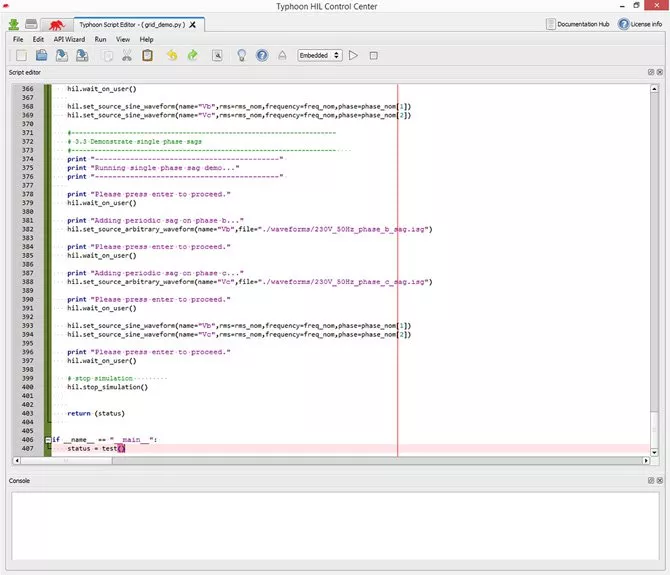Image resolution: width=670 pixels, height=575 pixels.
Task: Run the script with the play button
Action: click(353, 56)
